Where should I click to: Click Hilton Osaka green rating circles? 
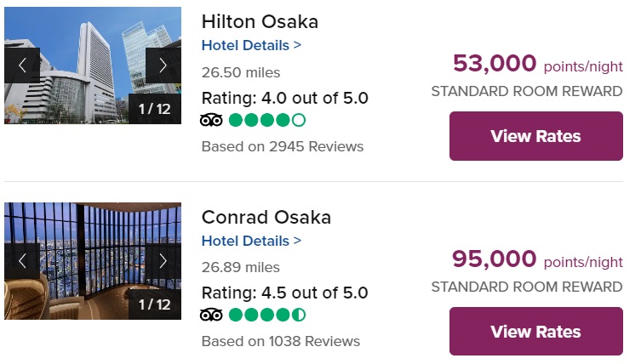(266, 120)
